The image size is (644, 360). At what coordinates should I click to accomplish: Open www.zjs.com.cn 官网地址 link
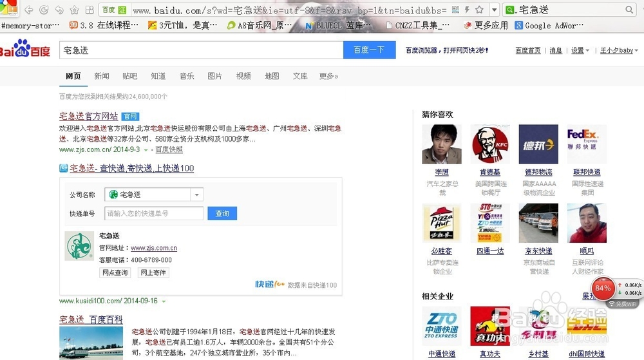[x=154, y=248]
